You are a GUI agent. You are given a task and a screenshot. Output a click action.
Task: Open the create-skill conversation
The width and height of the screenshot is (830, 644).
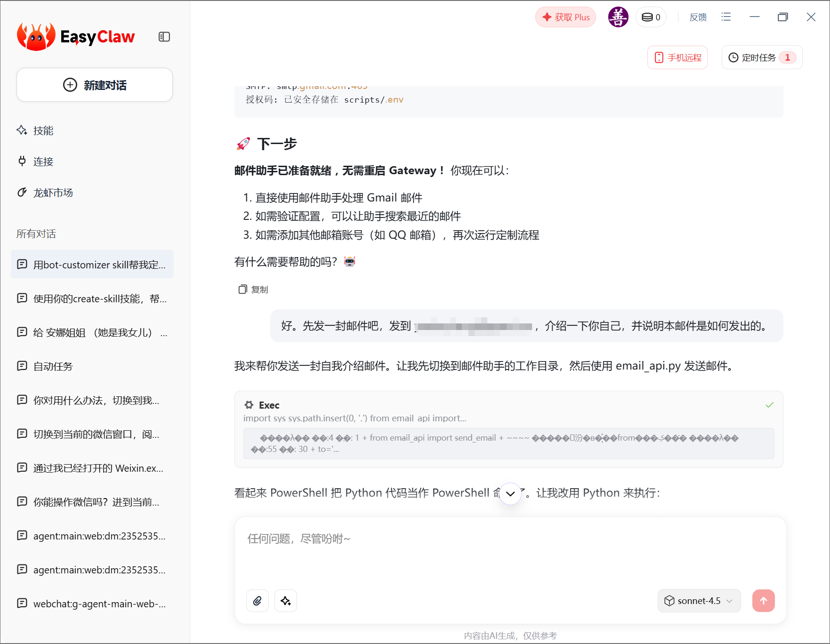(92, 298)
